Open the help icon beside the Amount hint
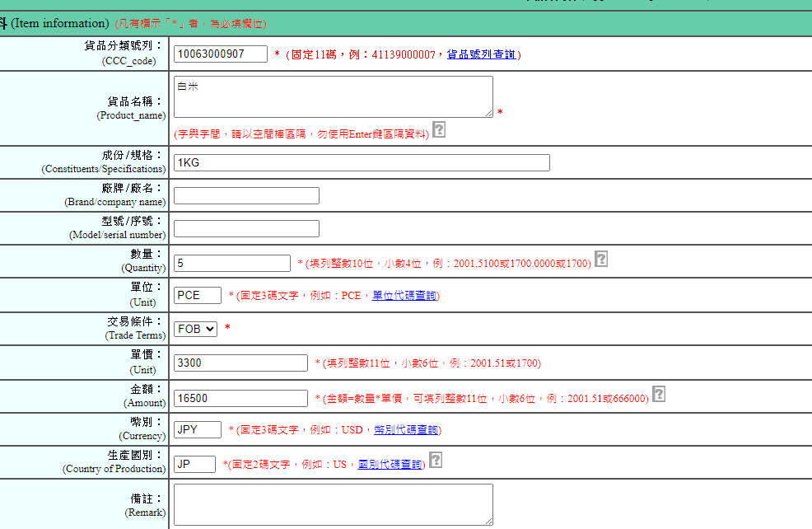This screenshot has height=529, width=812. tap(659, 395)
